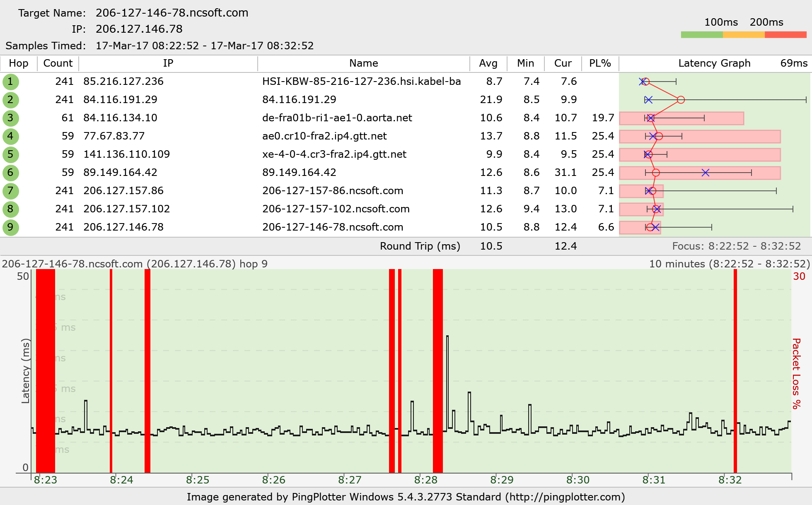812x505 pixels.
Task: Click the name xe-4-0-4.cr3-fra2.ip4.gtt.net
Action: click(334, 154)
